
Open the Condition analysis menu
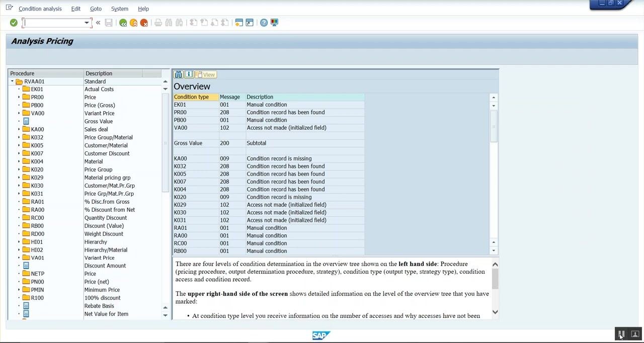(x=40, y=9)
